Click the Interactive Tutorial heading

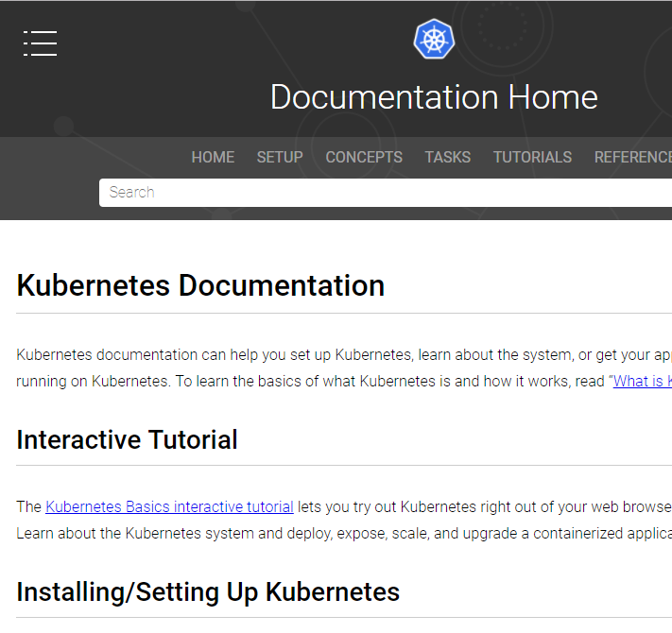pyautogui.click(x=127, y=440)
